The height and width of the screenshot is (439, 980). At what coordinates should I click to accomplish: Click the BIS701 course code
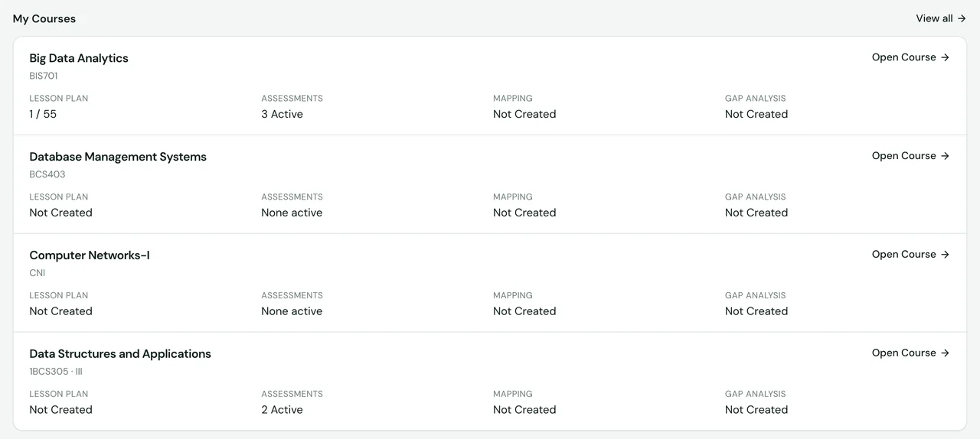pyautogui.click(x=44, y=76)
